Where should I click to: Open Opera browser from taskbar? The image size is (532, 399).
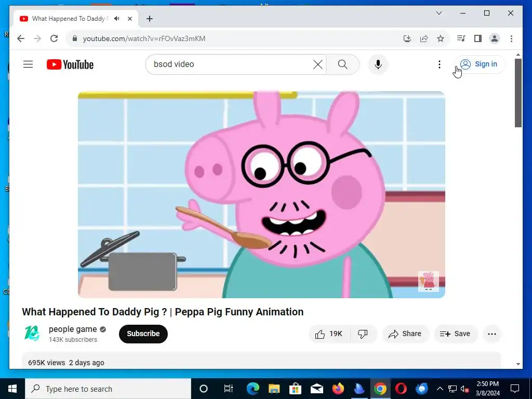[401, 389]
